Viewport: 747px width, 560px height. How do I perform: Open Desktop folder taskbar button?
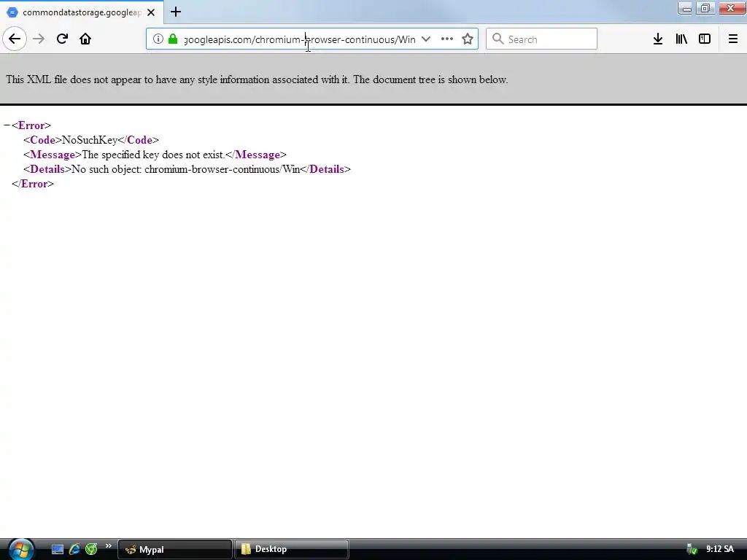(292, 549)
